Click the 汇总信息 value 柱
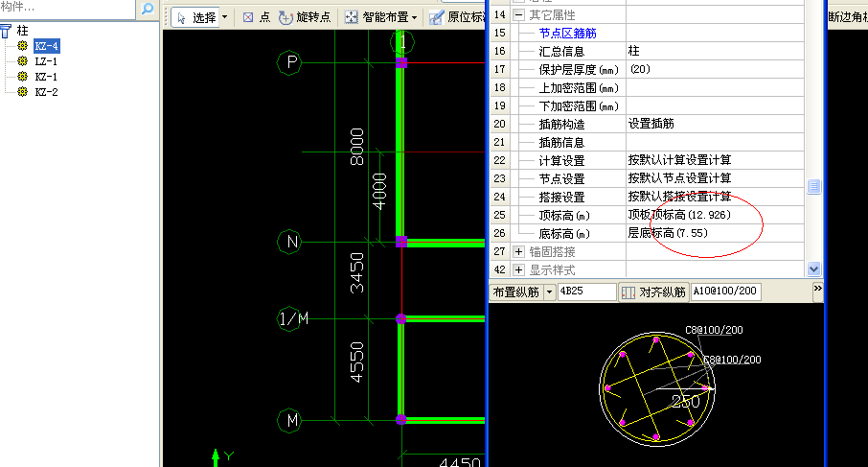 715,52
